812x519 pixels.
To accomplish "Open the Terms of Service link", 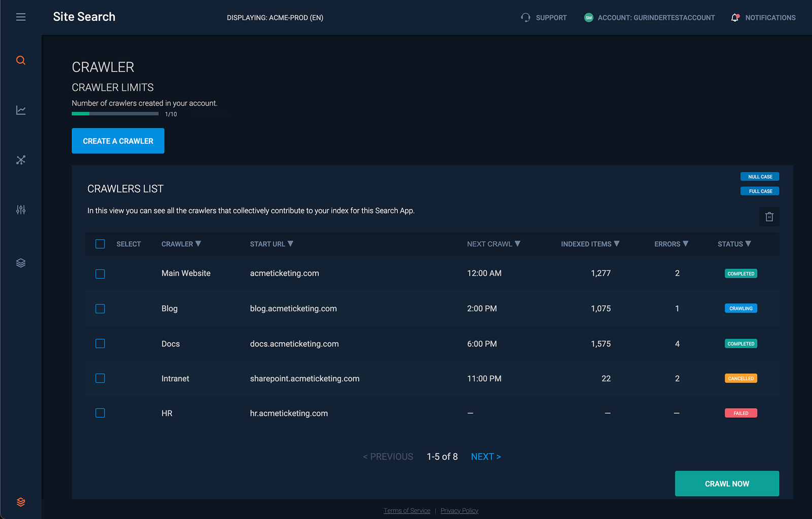I will pos(407,510).
